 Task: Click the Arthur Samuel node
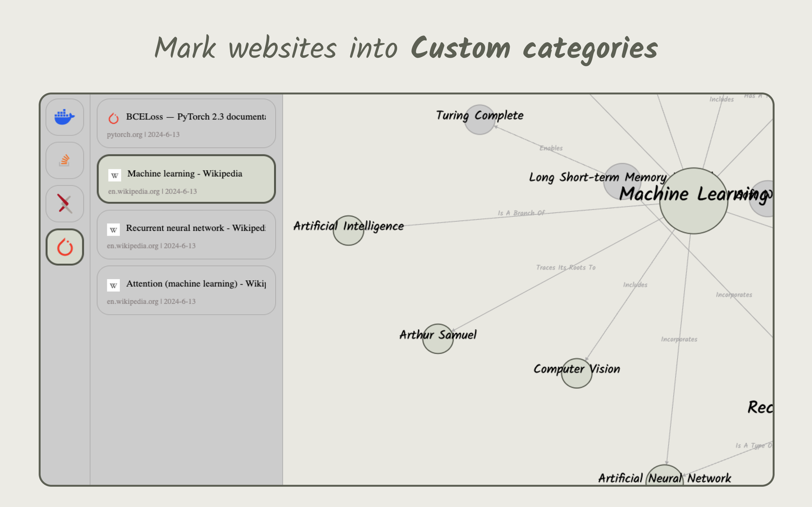pos(437,339)
